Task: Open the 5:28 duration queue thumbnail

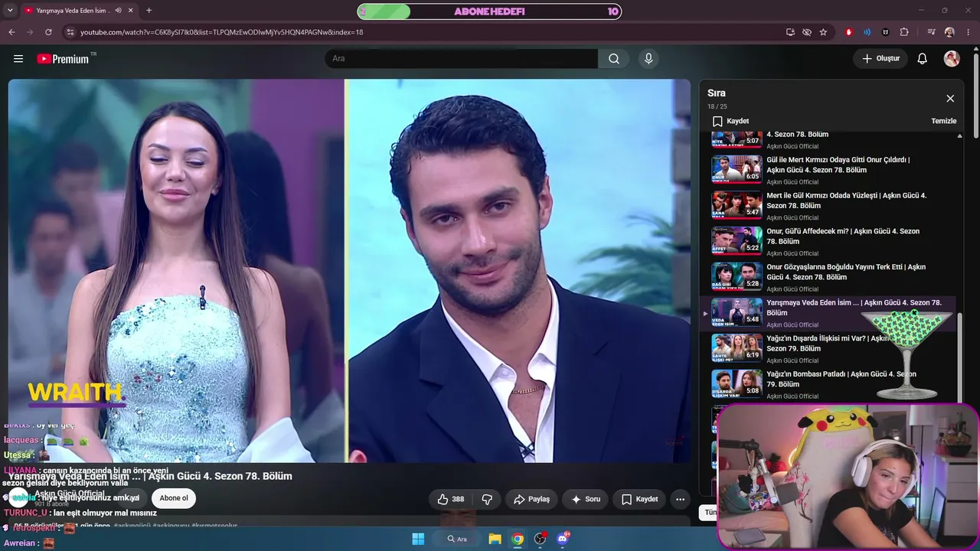Action: pyautogui.click(x=737, y=277)
